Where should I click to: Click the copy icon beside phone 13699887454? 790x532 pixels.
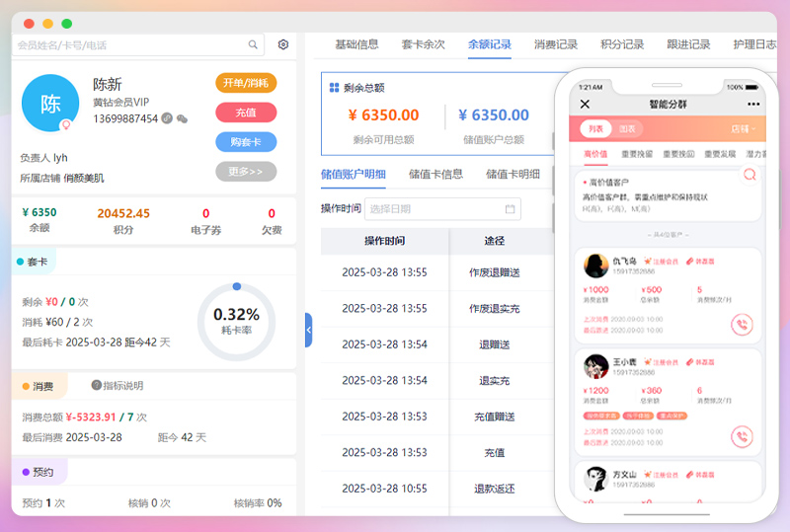tap(167, 118)
